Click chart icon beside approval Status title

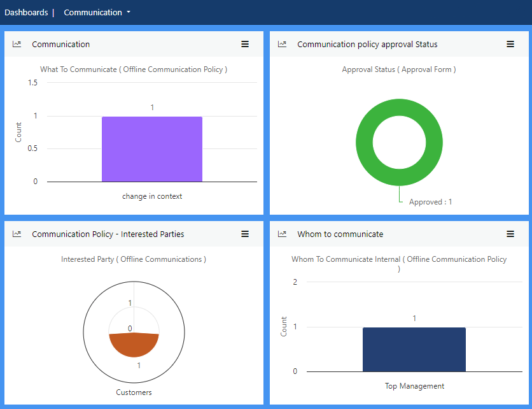coord(283,44)
